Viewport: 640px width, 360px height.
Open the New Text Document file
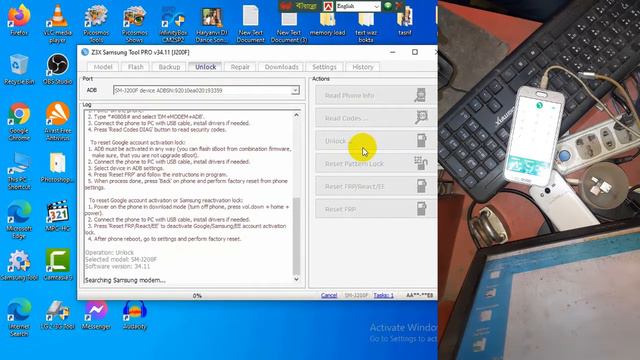tap(250, 23)
